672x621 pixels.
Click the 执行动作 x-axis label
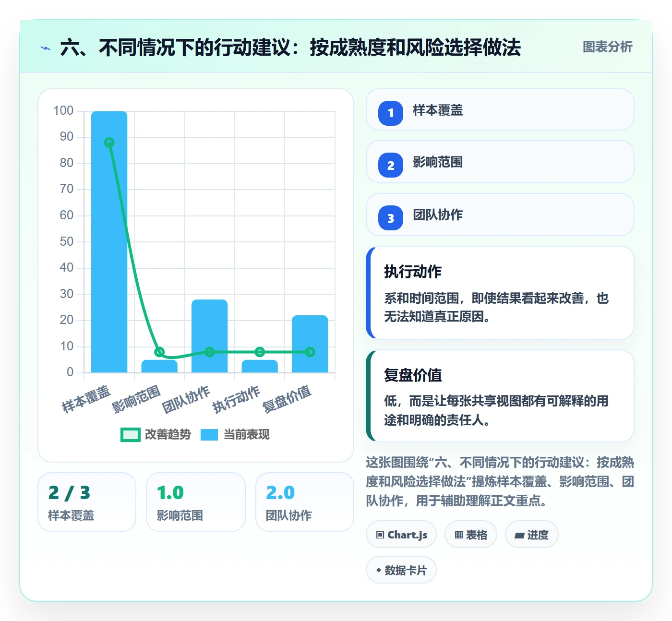(x=236, y=399)
